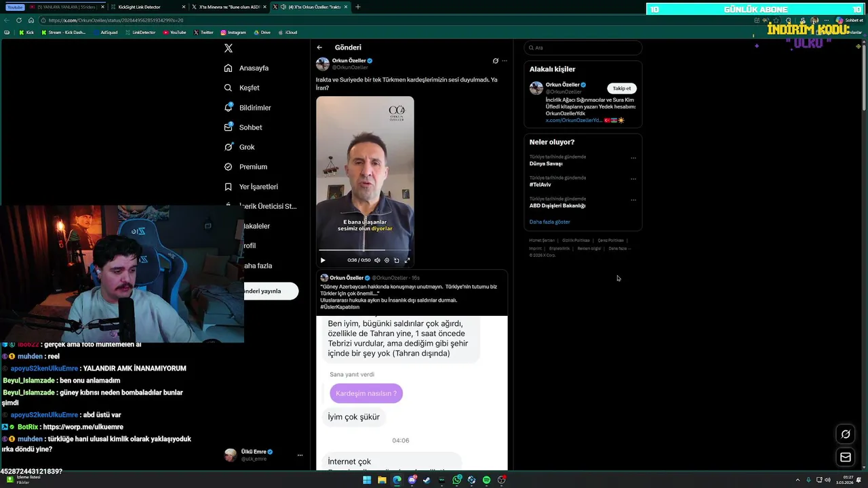The height and width of the screenshot is (488, 868).
Task: Open Stream - Kick Dashboard bookmark
Action: click(x=64, y=33)
